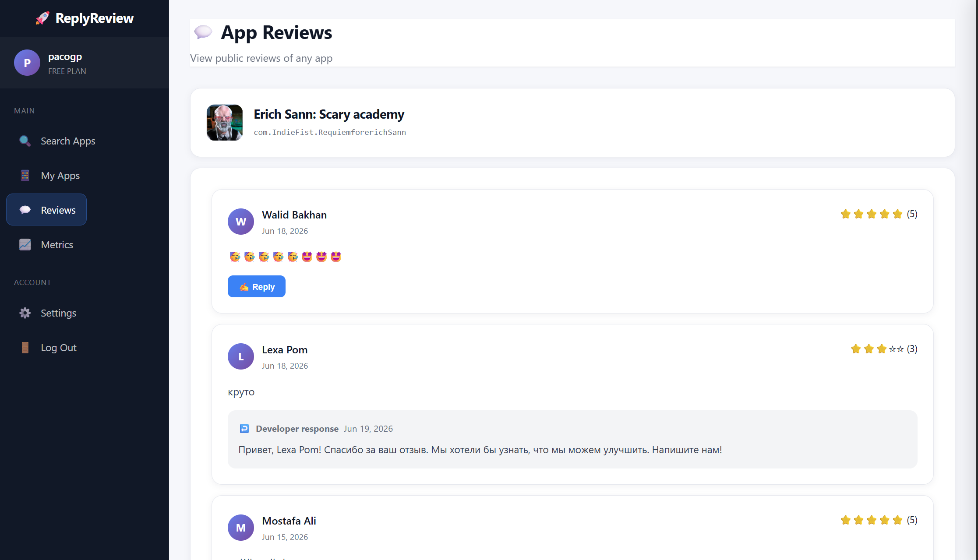This screenshot has height=560, width=978.
Task: Click Mostafa Ali's M avatar
Action: click(241, 528)
